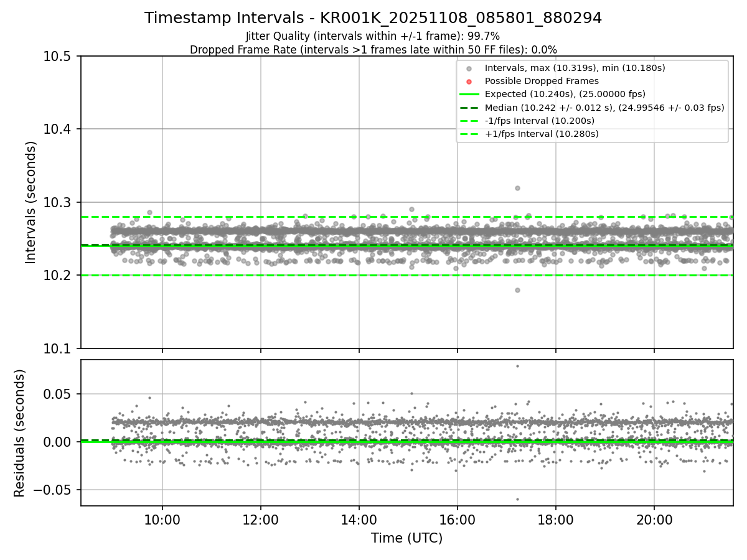Click the 14:00 x-axis tick label

pyautogui.click(x=359, y=520)
